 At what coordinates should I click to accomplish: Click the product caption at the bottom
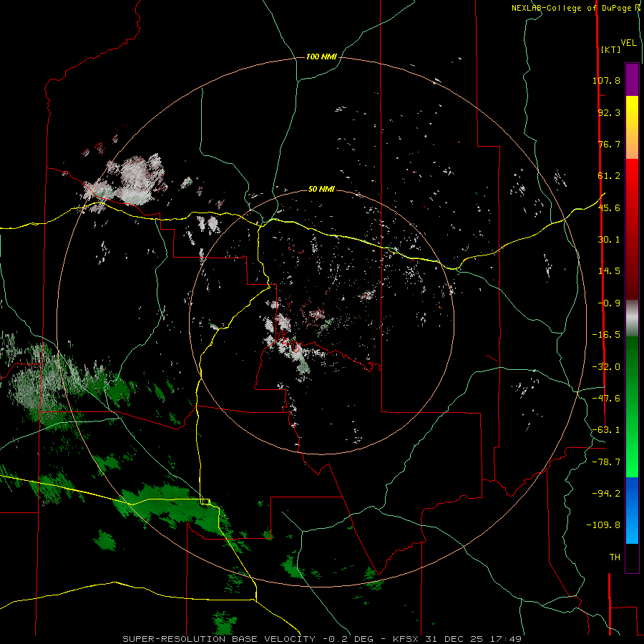click(x=322, y=639)
